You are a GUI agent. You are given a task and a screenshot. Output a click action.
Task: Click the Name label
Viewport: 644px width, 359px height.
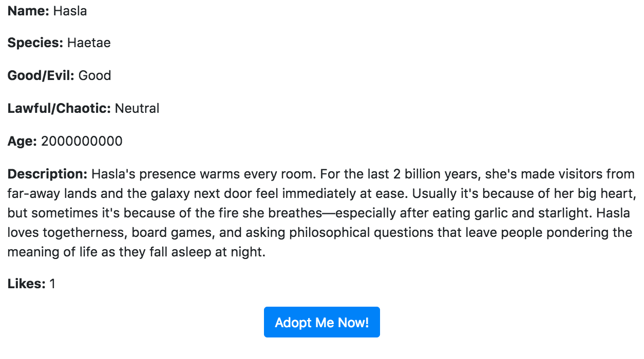coord(28,11)
